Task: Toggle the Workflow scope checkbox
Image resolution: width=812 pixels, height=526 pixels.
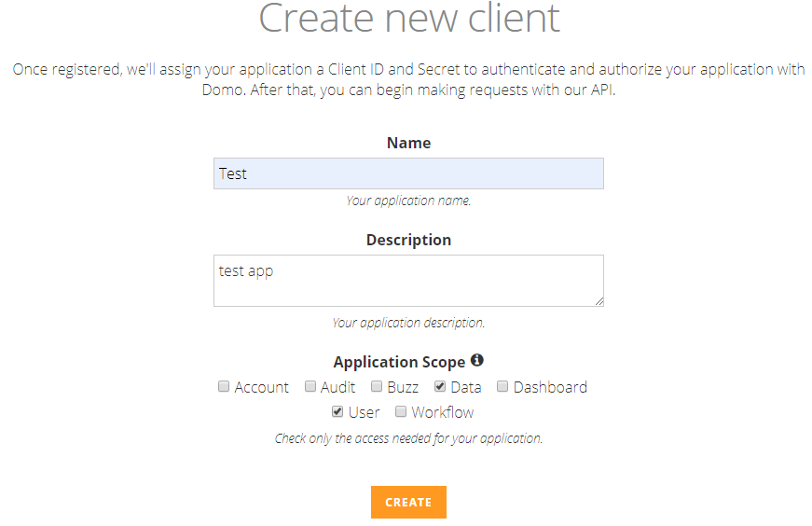Action: (400, 411)
